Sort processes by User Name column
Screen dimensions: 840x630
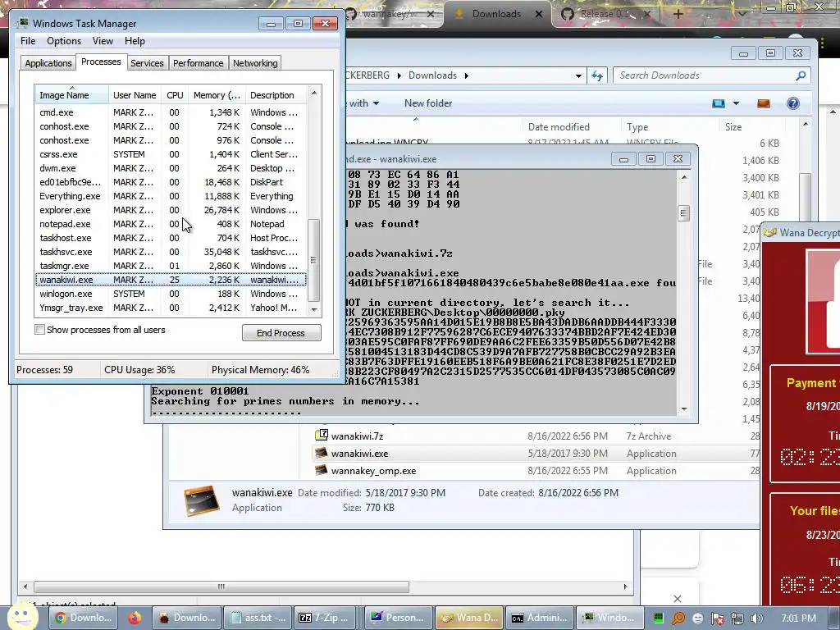pyautogui.click(x=135, y=95)
